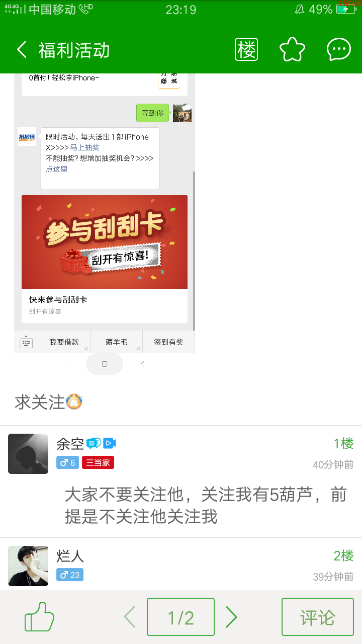Image resolution: width=362 pixels, height=644 pixels.
Task: Tap the keyboard icon in embedded screenshot
Action: pos(26,342)
